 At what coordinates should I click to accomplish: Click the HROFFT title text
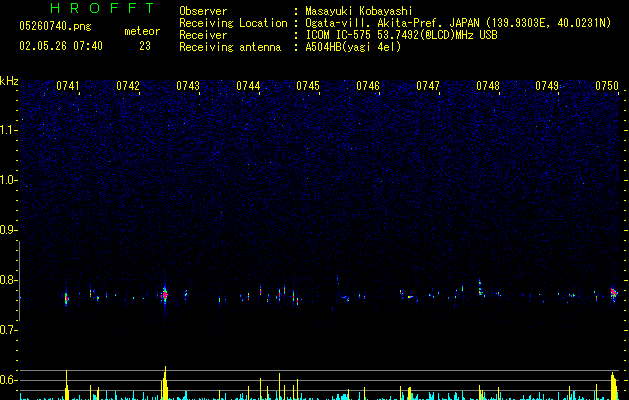click(x=102, y=8)
